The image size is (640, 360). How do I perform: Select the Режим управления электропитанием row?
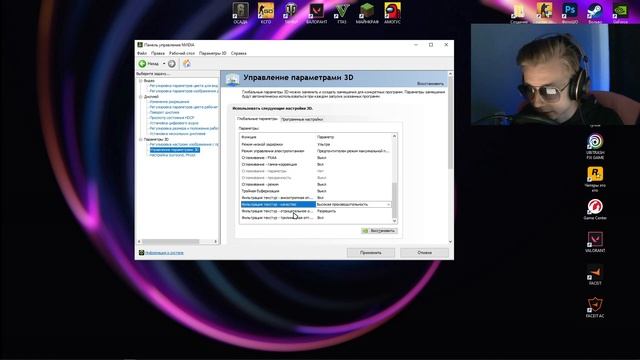pos(316,151)
